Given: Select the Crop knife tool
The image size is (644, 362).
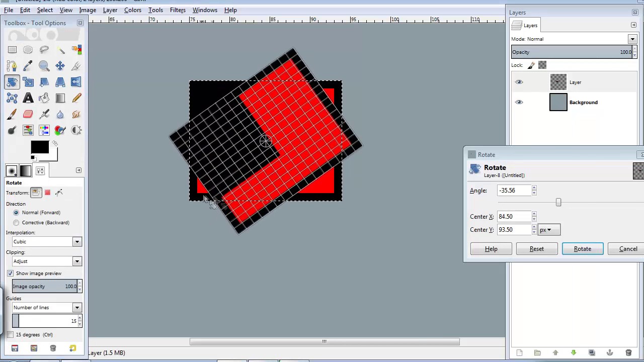Looking at the screenshot, I should (76, 66).
